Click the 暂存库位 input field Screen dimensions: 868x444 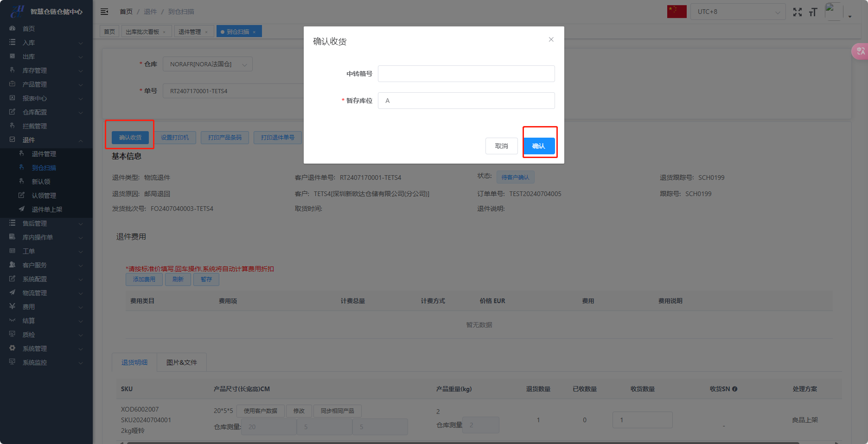click(466, 101)
